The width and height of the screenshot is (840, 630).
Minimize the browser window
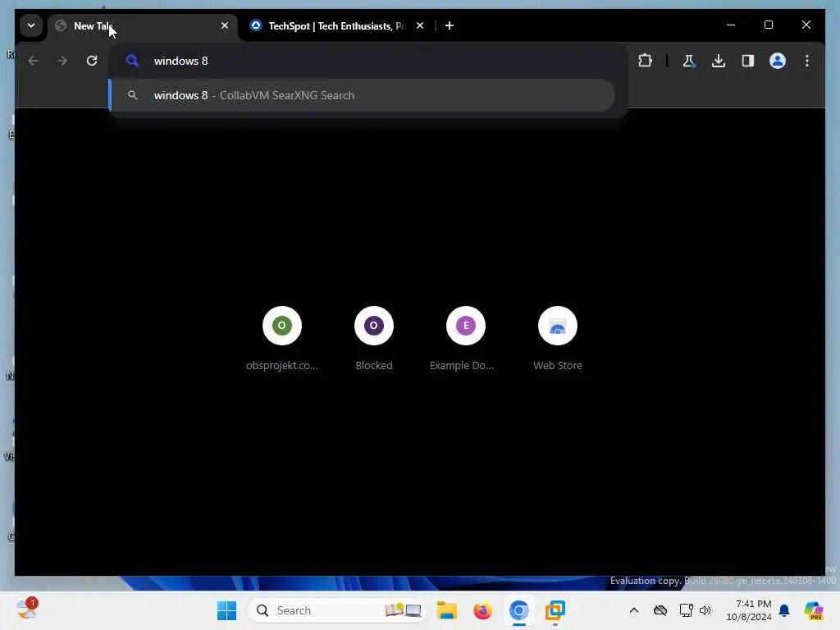[x=731, y=25]
